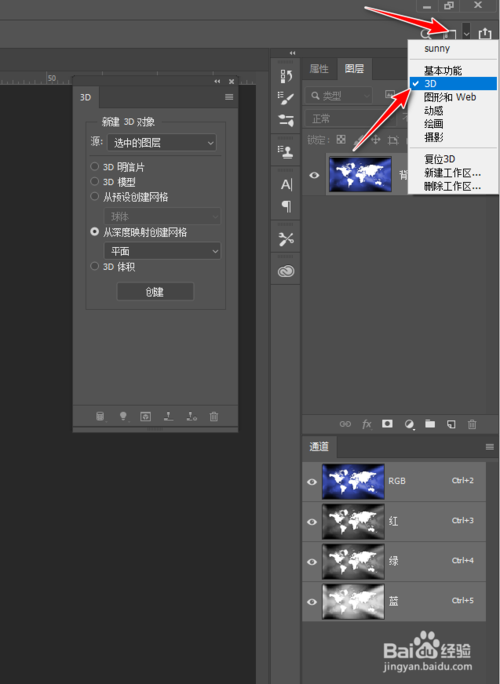
Task: Open the 正常 blend mode dropdown
Action: coord(349,119)
